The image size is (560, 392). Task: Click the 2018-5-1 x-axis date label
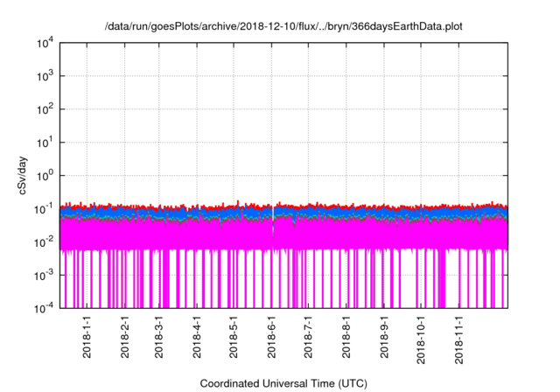[234, 337]
